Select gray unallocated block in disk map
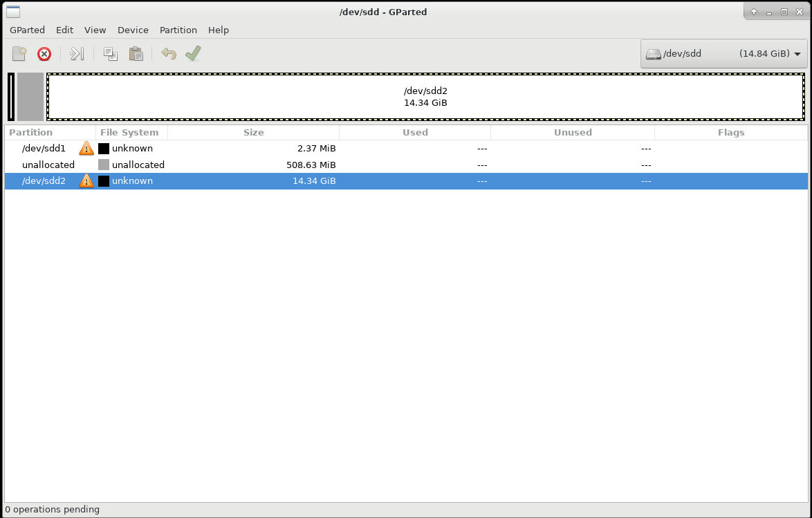Image resolution: width=812 pixels, height=518 pixels. click(30, 97)
